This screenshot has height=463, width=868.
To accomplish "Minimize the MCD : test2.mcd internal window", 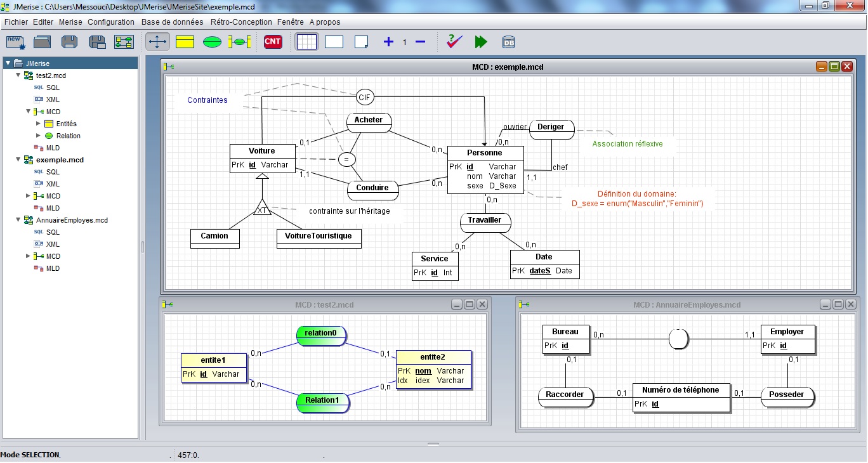I will click(x=457, y=305).
